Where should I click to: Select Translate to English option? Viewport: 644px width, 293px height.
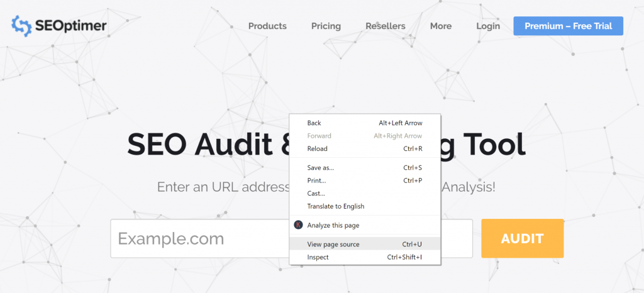coord(335,206)
